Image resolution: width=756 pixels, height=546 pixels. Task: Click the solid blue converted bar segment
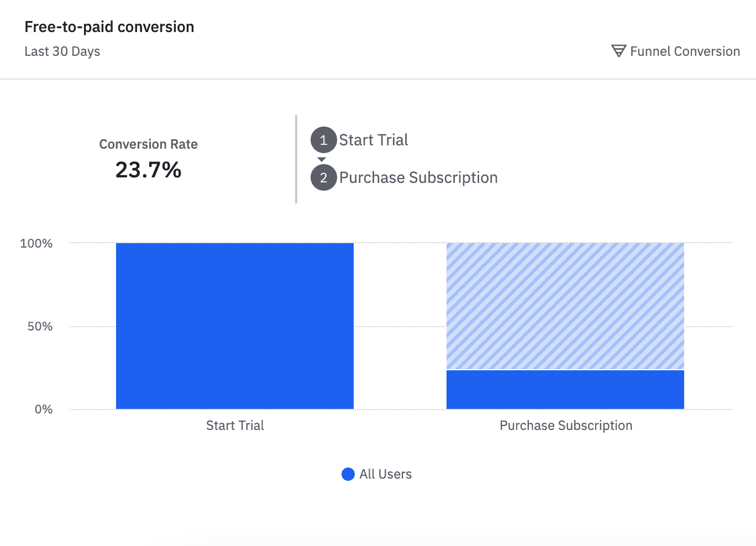point(565,389)
